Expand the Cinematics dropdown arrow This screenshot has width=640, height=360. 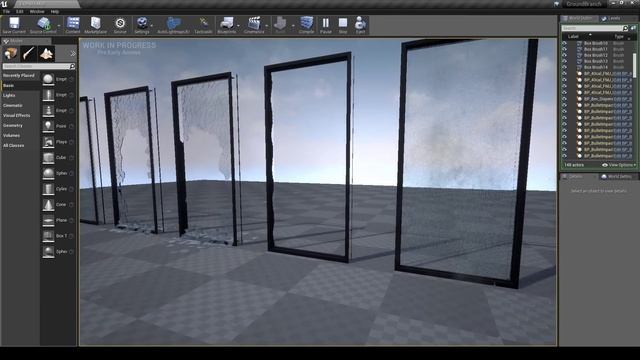pos(267,26)
